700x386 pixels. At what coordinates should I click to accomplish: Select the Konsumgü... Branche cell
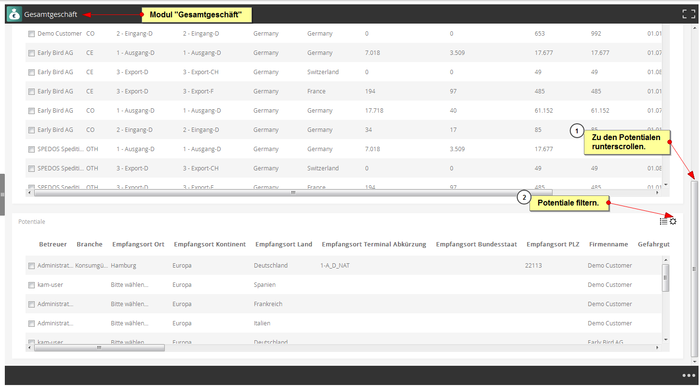pos(91,265)
